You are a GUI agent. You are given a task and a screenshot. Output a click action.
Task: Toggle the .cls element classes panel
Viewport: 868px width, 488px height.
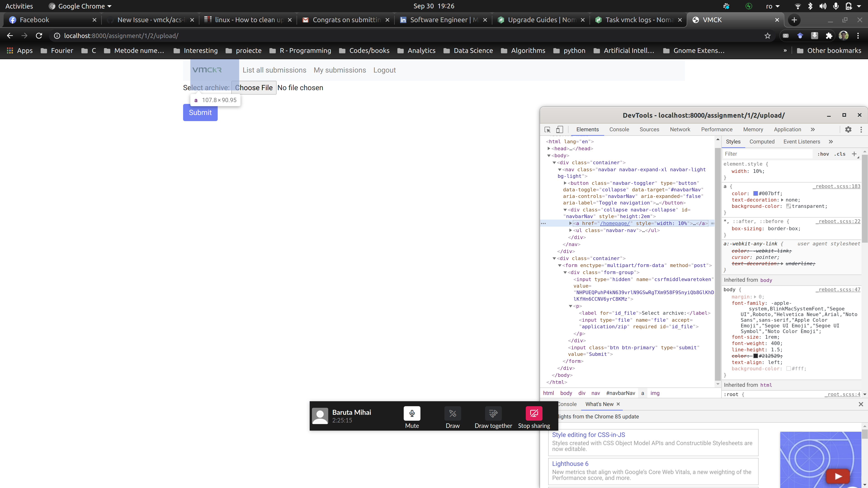pos(840,154)
